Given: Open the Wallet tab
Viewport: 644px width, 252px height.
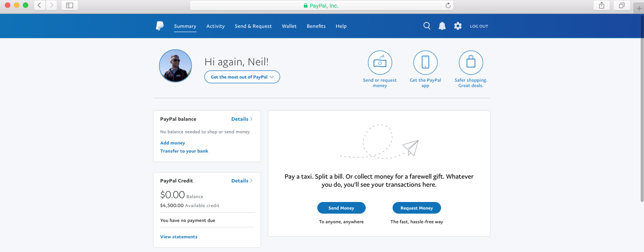Looking at the screenshot, I should pyautogui.click(x=289, y=26).
